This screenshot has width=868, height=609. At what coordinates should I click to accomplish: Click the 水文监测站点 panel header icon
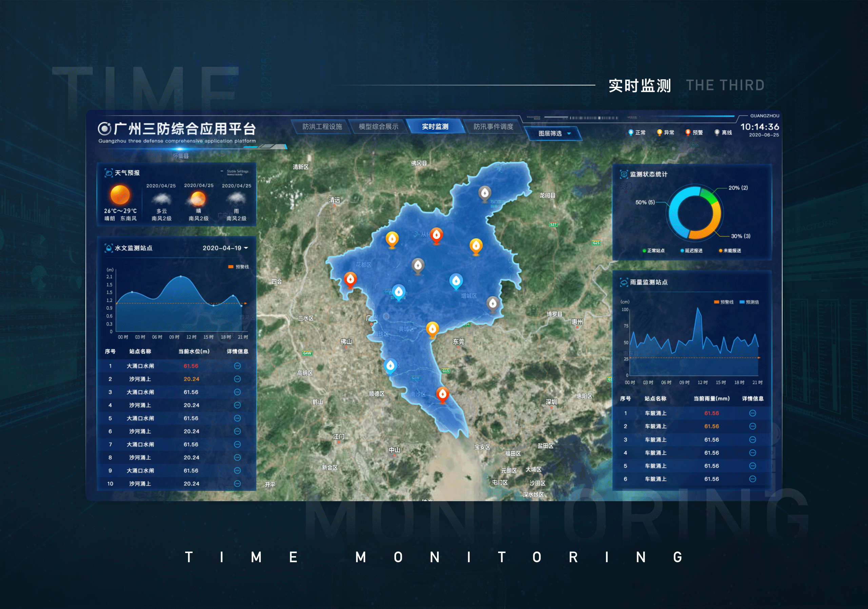pyautogui.click(x=108, y=248)
